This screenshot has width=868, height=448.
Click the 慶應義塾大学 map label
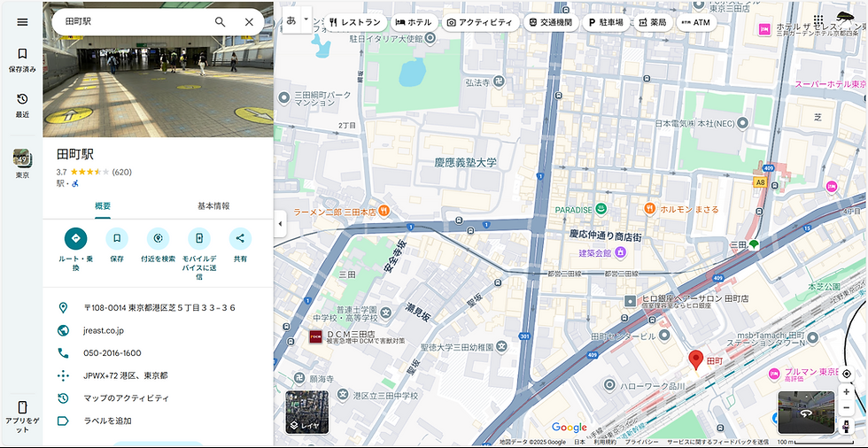pos(466,163)
